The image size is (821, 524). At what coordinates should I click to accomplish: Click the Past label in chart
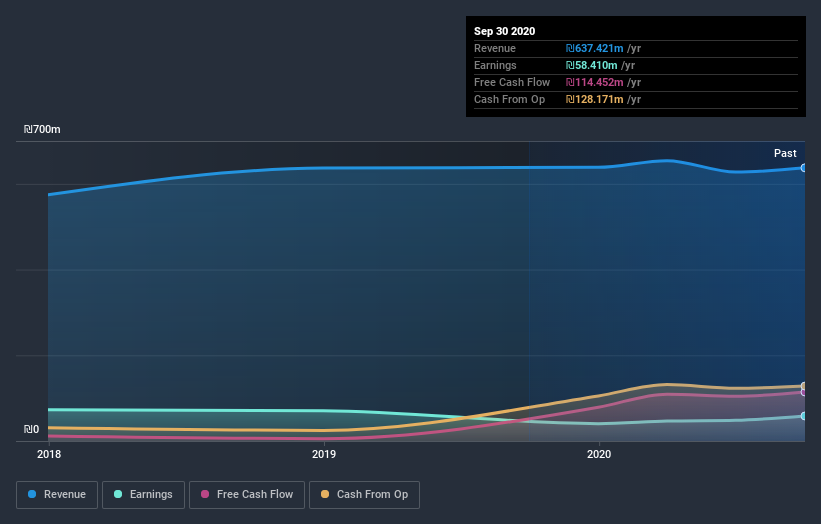click(785, 153)
